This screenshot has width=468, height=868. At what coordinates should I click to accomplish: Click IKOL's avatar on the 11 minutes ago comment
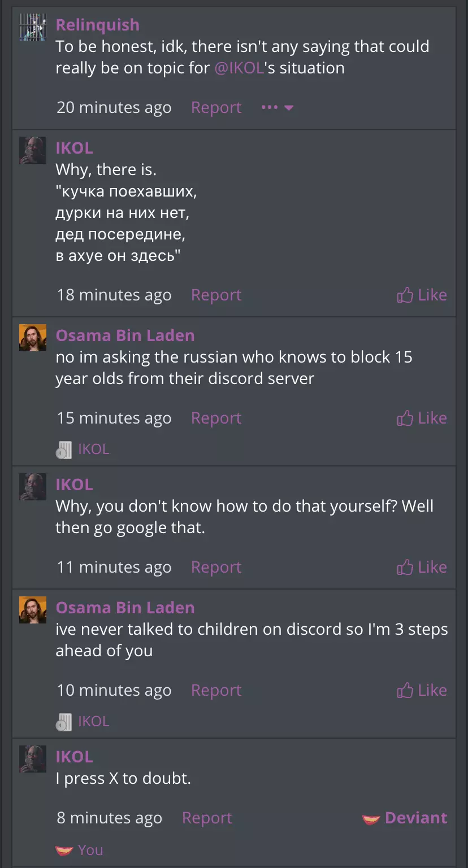coord(33,486)
